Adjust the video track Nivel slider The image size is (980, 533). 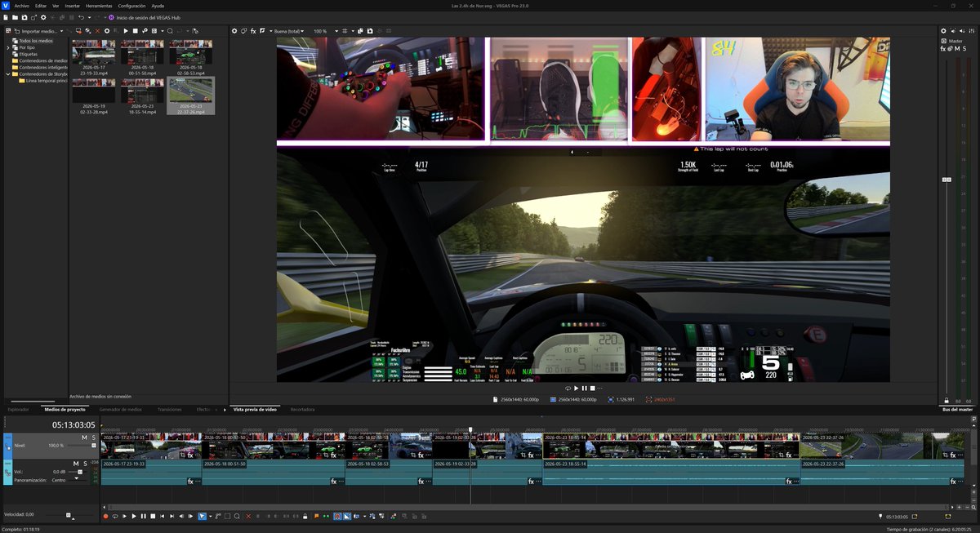(94, 446)
